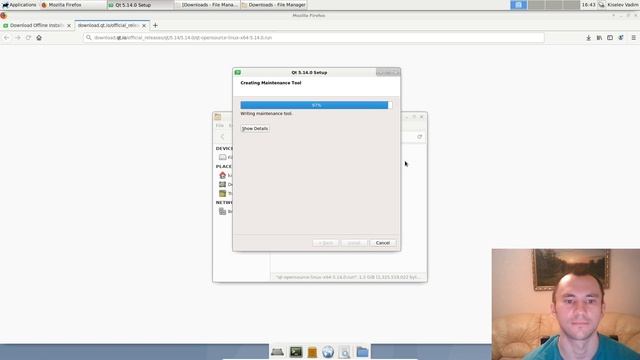Screen dimensions: 640x360
Task: Open the show desktop dock launcher
Action: coord(277,352)
